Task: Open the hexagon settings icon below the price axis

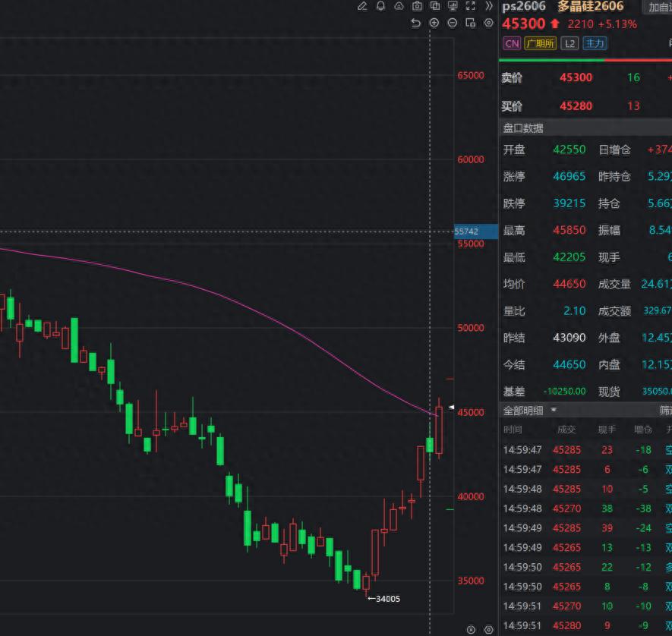Action: (488, 630)
